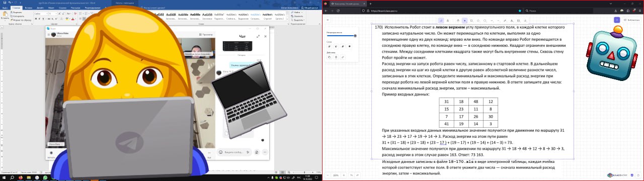Select the hand pan tool on whiteboard
The image size is (644, 181).
pyautogui.click(x=458, y=20)
